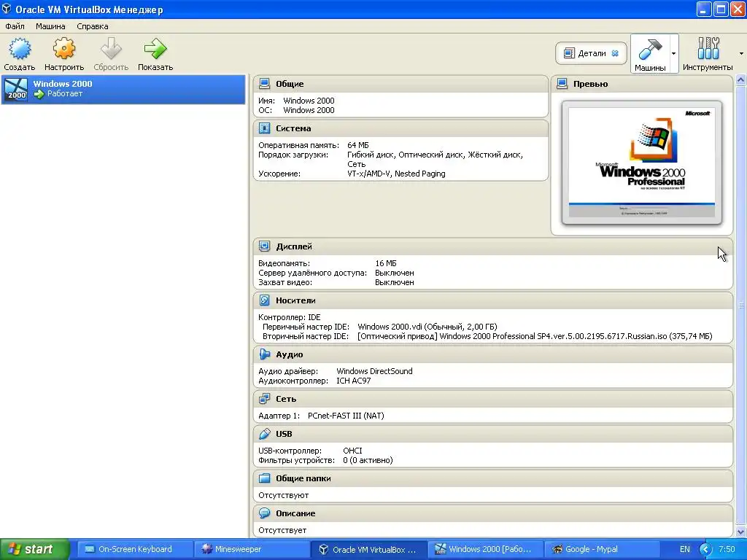The width and height of the screenshot is (747, 560).
Task: Click the Сеть network icon
Action: (264, 399)
